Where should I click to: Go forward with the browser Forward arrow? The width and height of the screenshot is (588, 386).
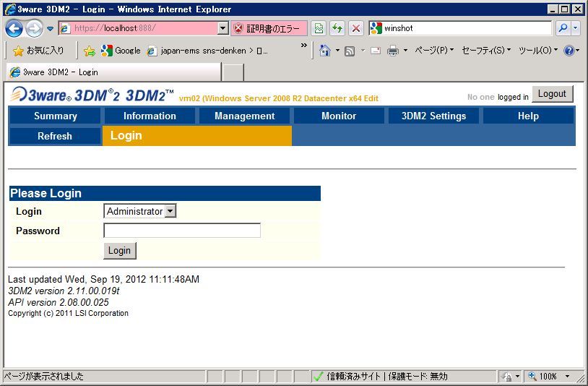(34, 28)
